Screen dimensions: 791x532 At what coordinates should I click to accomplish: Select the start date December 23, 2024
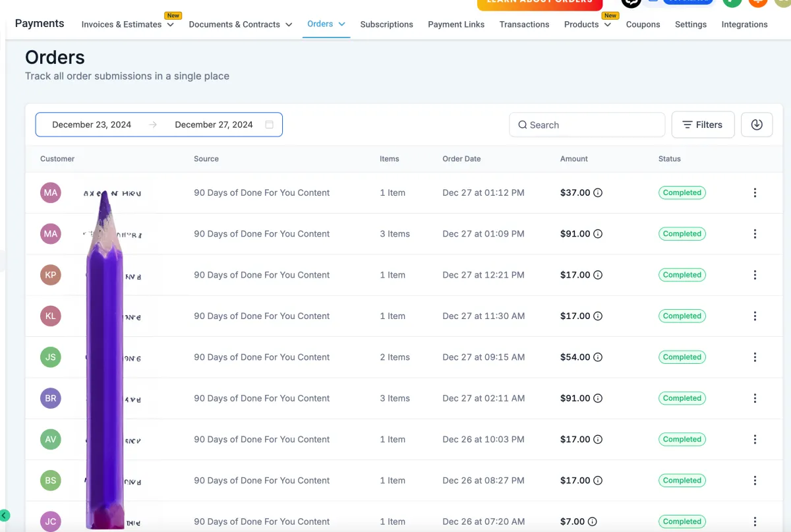tap(92, 125)
